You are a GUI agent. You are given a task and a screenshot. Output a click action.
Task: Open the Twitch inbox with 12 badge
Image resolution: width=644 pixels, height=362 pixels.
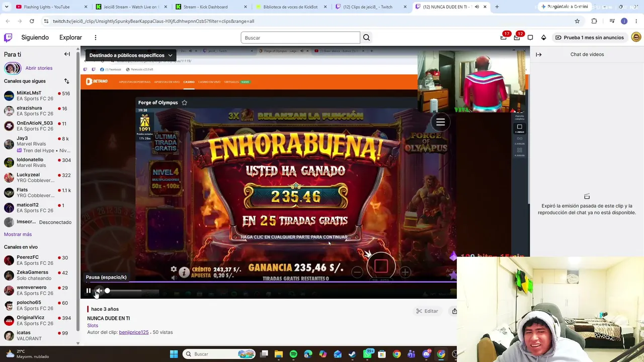[x=517, y=37]
